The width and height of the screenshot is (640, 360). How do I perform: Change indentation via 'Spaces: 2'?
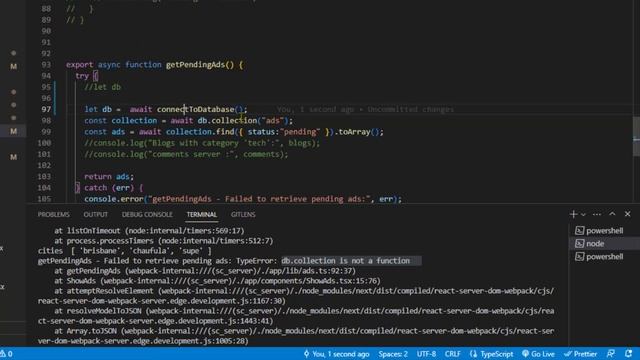tap(393, 354)
